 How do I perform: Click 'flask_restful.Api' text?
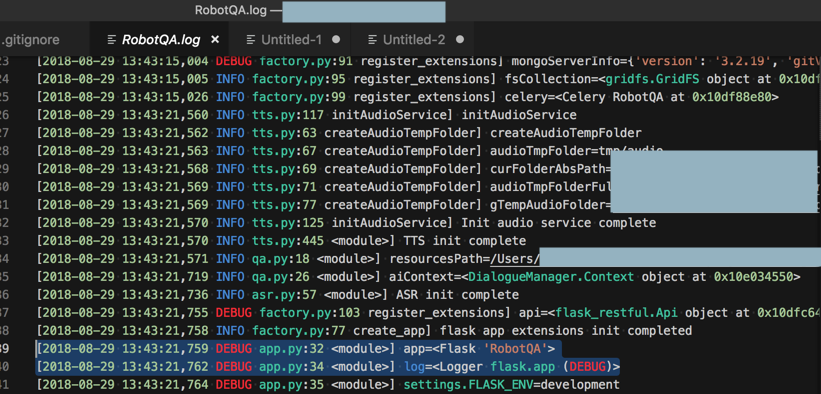[x=616, y=313]
